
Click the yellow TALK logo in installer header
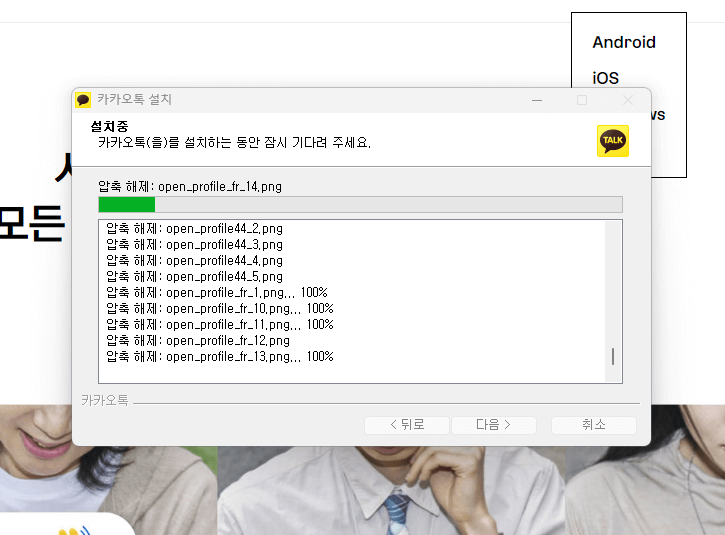click(613, 141)
